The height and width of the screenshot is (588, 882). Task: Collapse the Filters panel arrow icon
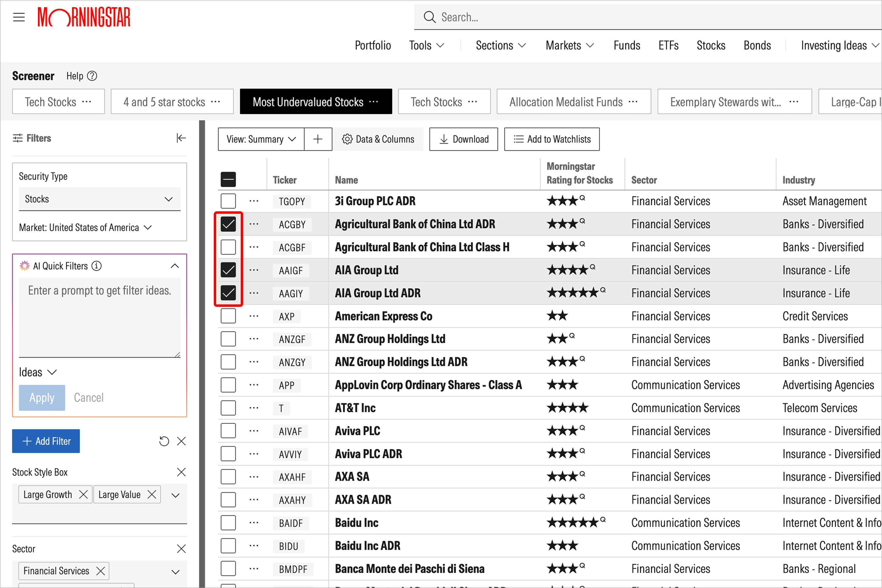181,138
